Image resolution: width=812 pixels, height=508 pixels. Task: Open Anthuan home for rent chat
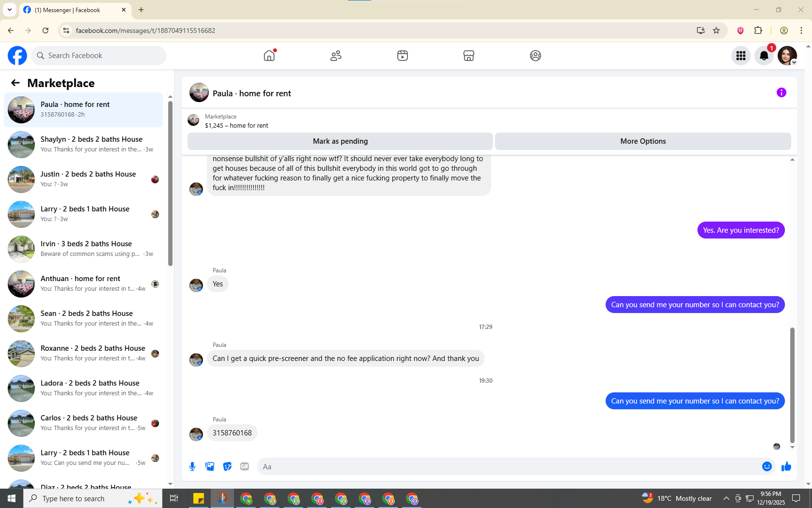[x=84, y=284]
